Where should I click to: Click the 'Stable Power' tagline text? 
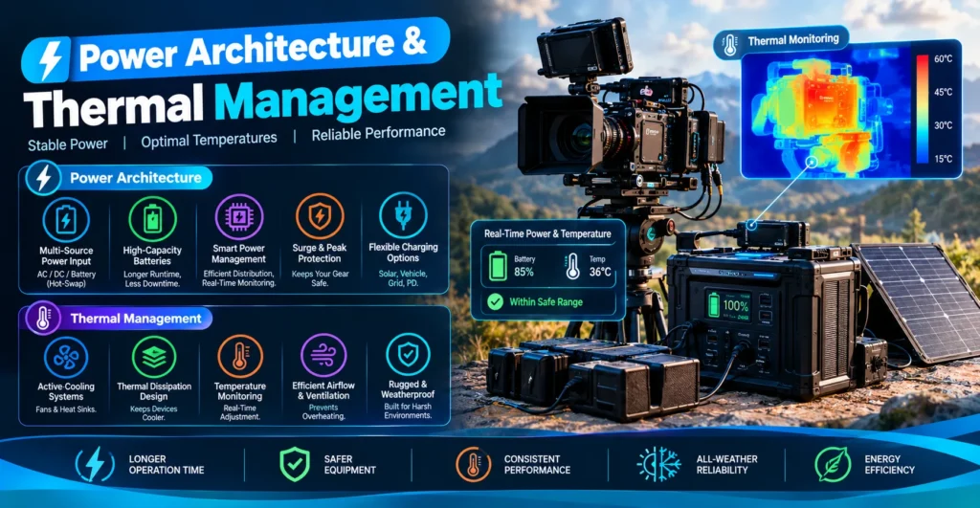click(x=68, y=144)
